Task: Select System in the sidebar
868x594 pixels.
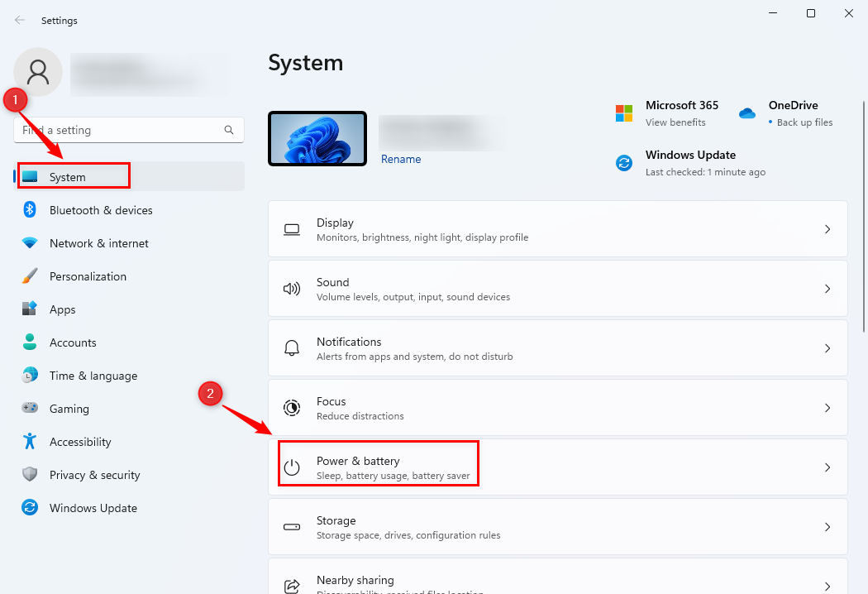Action: click(129, 176)
